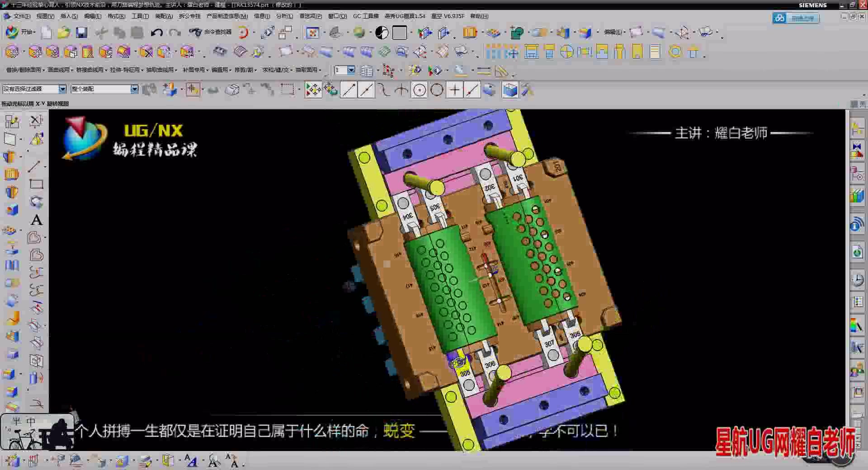Image resolution: width=868 pixels, height=470 pixels.
Task: Open a new file with New icon
Action: [x=47, y=33]
